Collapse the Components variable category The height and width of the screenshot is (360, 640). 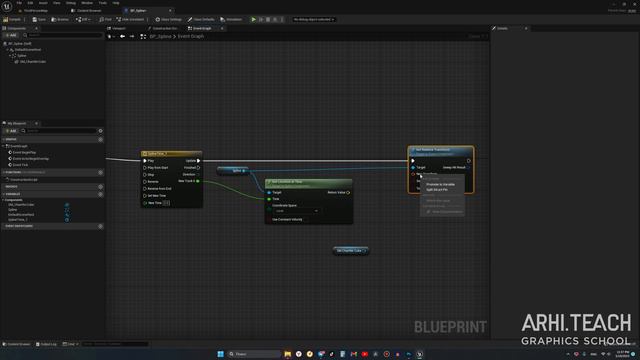pos(4,200)
